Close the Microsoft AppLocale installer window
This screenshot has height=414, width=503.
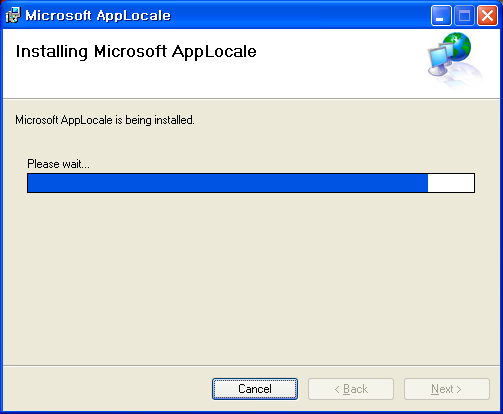(x=487, y=15)
